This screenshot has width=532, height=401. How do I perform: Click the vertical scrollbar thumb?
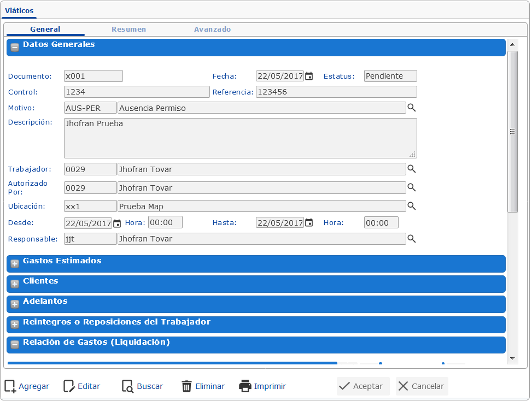[512, 131]
